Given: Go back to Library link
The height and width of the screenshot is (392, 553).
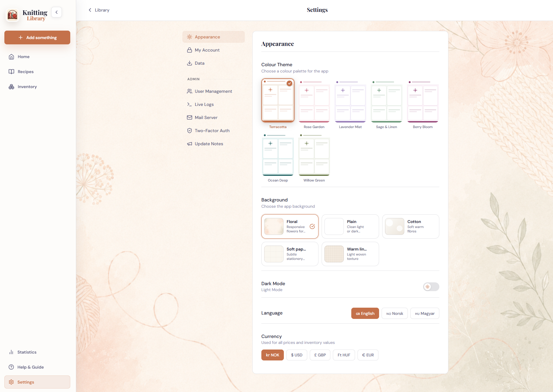Looking at the screenshot, I should (99, 10).
